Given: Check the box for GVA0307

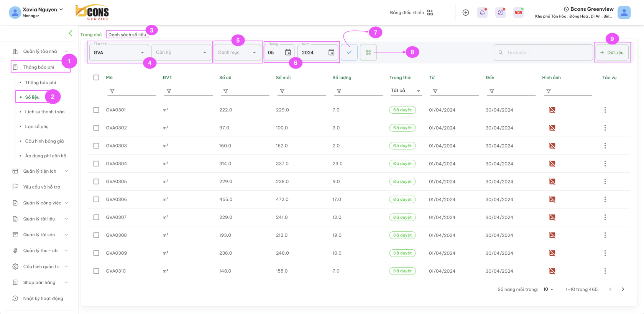Looking at the screenshot, I should pos(96,217).
